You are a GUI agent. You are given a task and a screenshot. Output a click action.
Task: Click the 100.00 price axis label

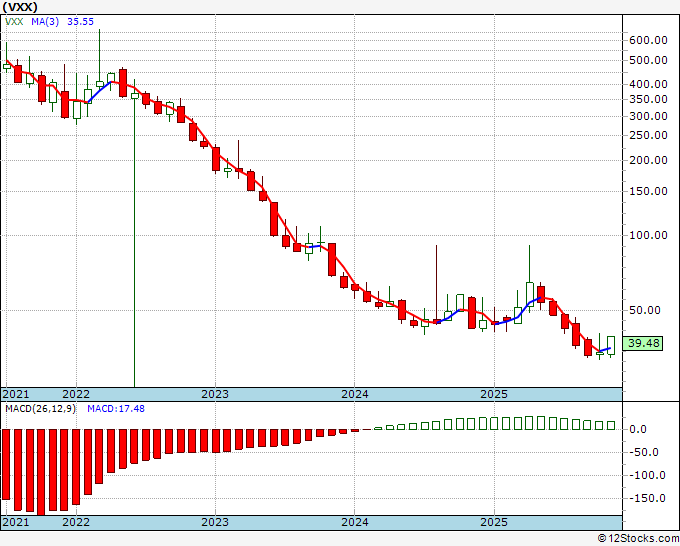648,235
